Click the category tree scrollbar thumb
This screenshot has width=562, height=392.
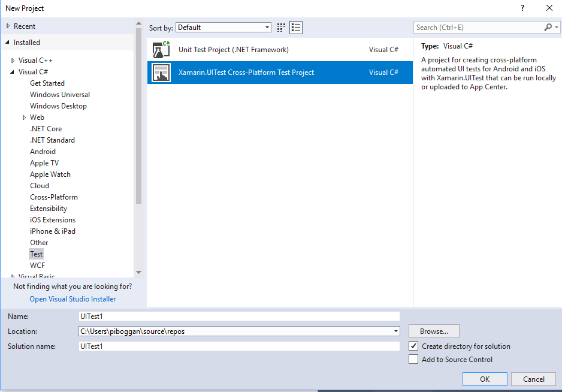pos(139,116)
